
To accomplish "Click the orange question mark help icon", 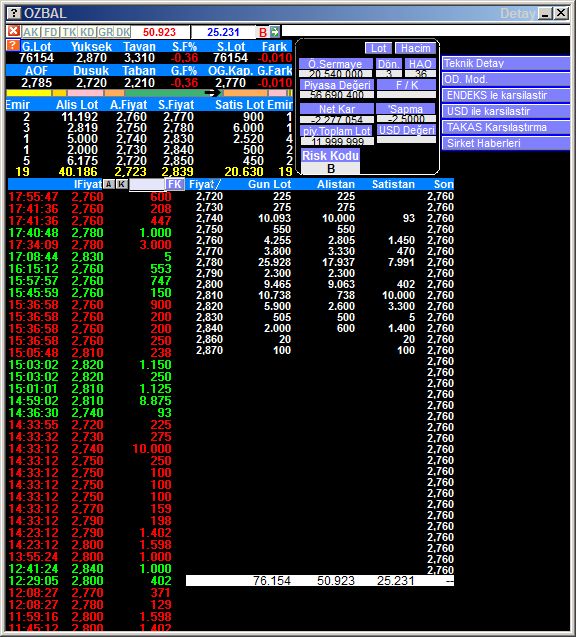I will pos(13,45).
